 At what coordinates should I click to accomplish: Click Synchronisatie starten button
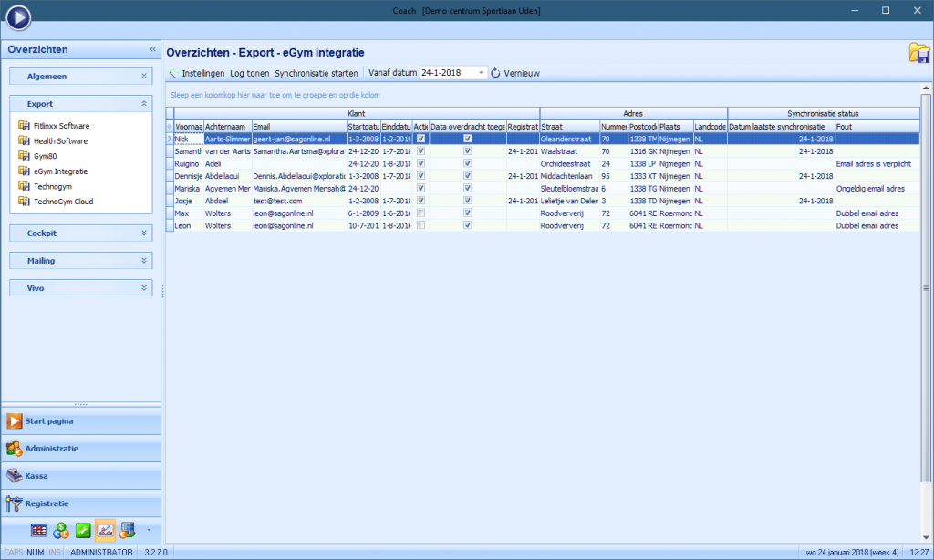point(317,73)
